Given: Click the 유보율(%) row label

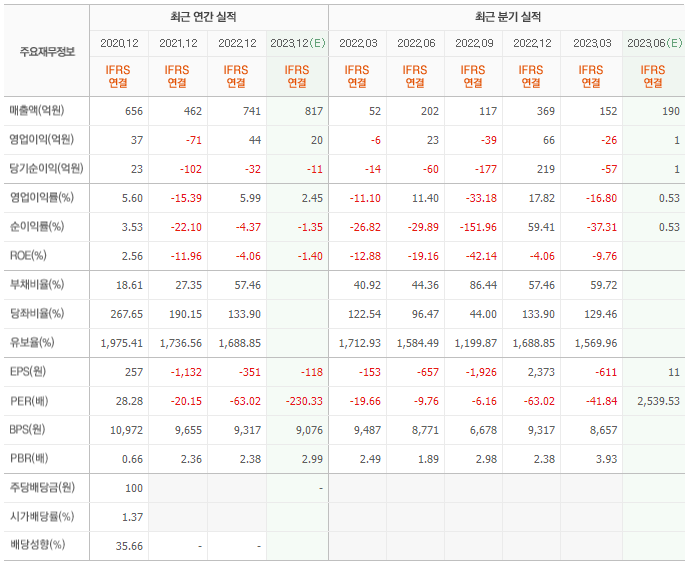Looking at the screenshot, I should coord(32,342).
